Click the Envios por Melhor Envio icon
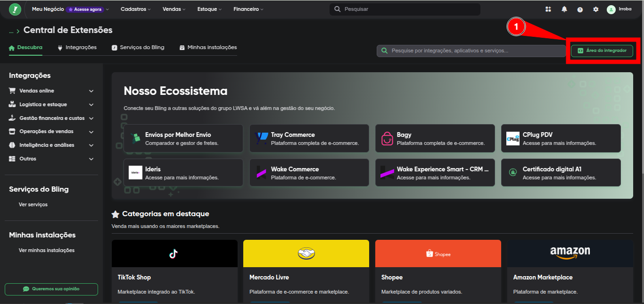The image size is (644, 304). pos(136,138)
